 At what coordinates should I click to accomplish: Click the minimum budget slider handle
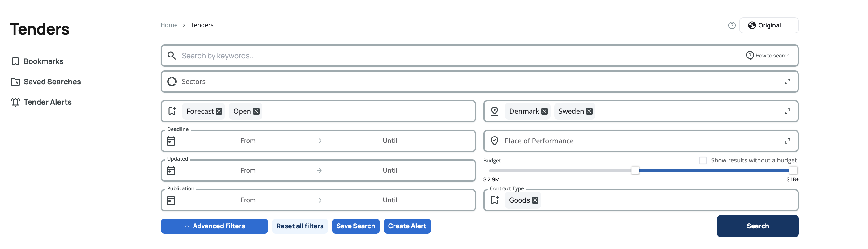coord(635,171)
